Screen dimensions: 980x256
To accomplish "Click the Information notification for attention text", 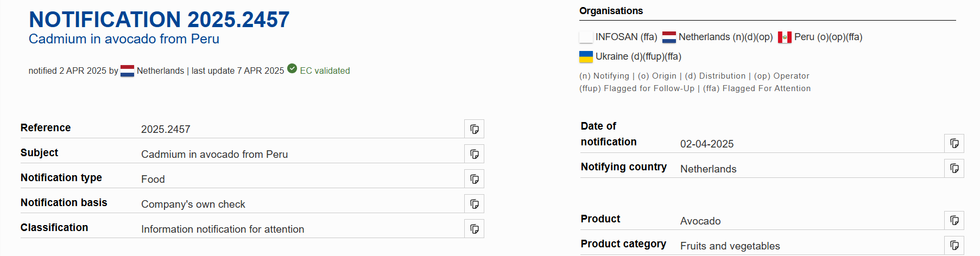I will (223, 229).
